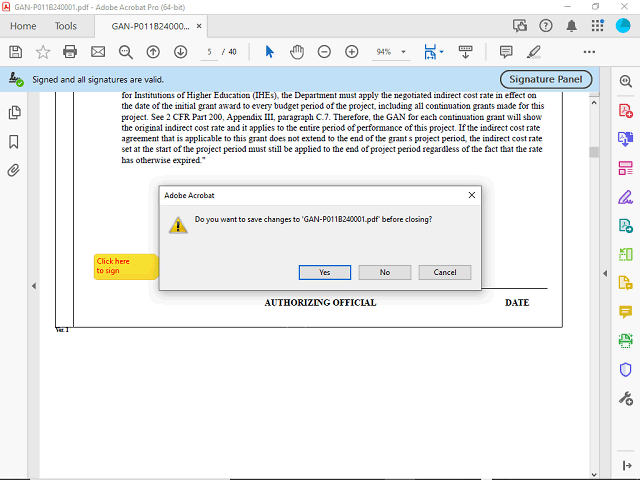
Task: Click the page number input field
Action: point(209,52)
